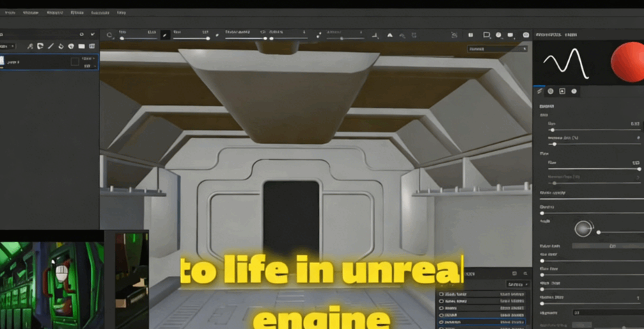Click the right-angle icon in the top toolbar
Viewport: 644px width, 329px height.
point(375,35)
